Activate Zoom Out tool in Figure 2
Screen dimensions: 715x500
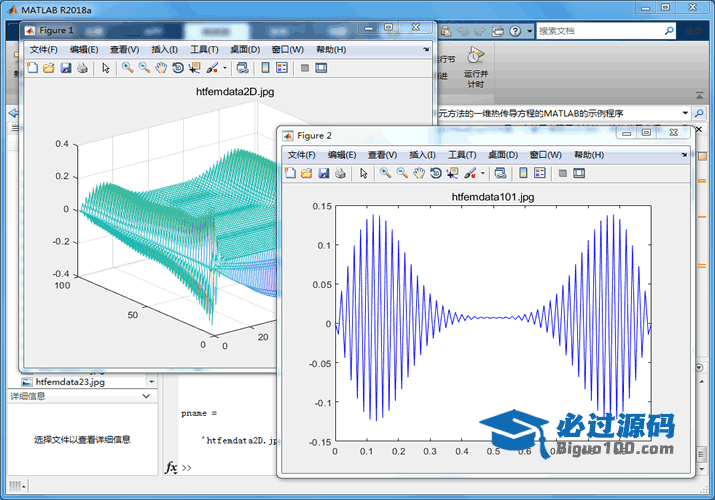(x=402, y=173)
